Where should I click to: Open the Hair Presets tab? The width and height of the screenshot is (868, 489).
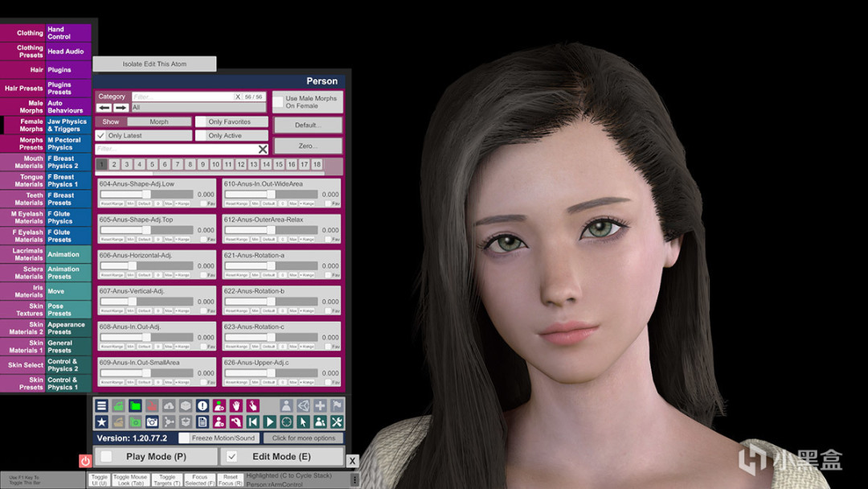coord(23,88)
